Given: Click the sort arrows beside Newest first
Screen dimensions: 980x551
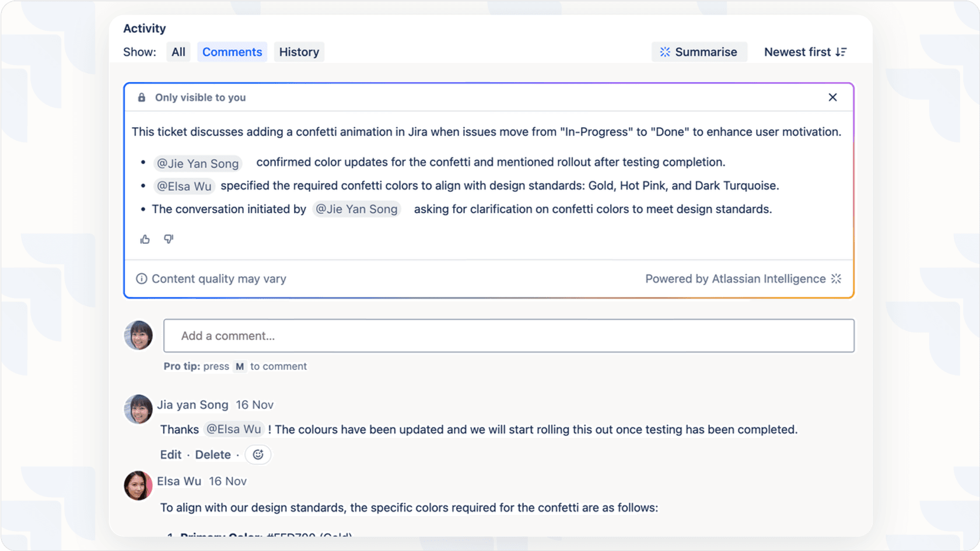Looking at the screenshot, I should [841, 52].
